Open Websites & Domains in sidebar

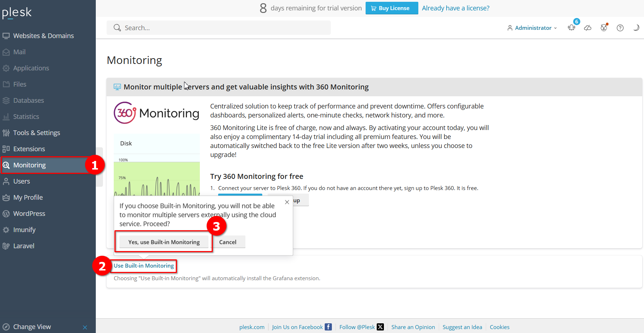coord(43,36)
